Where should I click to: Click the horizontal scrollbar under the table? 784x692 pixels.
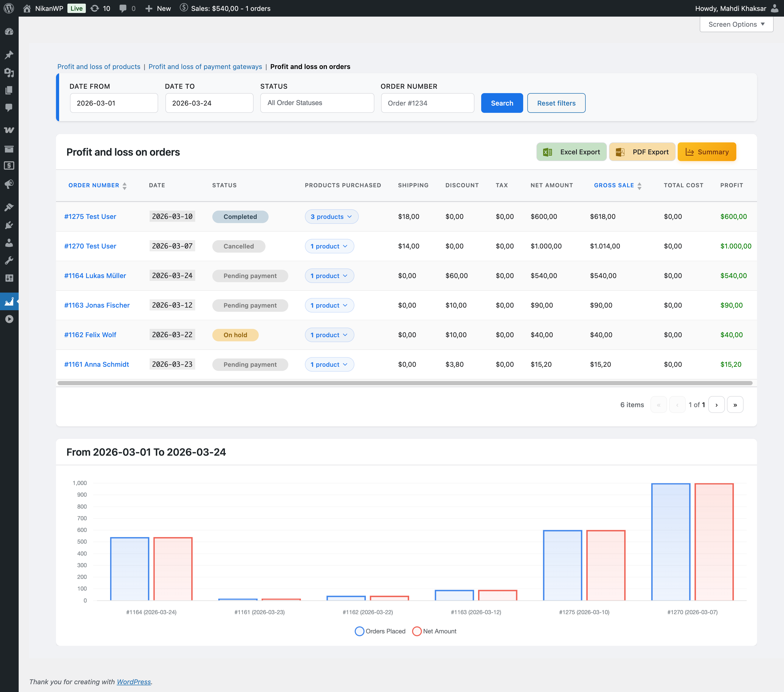click(x=404, y=383)
